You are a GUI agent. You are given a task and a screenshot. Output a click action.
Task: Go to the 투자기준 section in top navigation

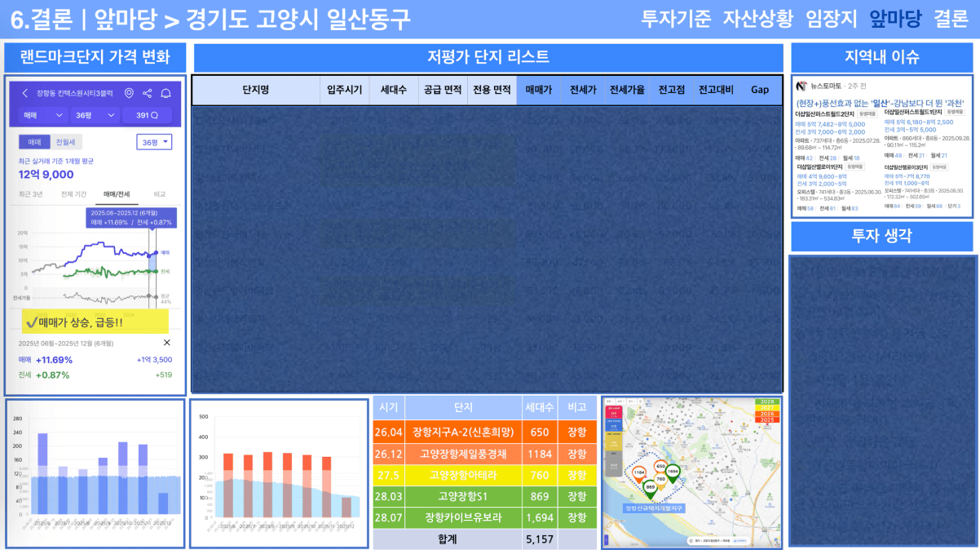[676, 19]
